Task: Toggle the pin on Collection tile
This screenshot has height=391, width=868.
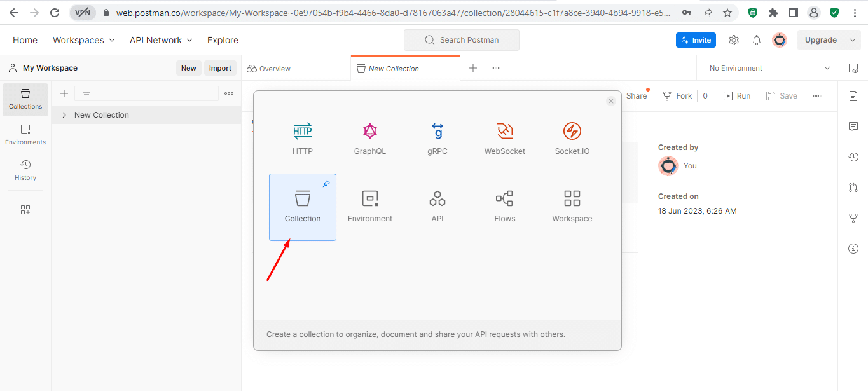Action: [x=326, y=184]
